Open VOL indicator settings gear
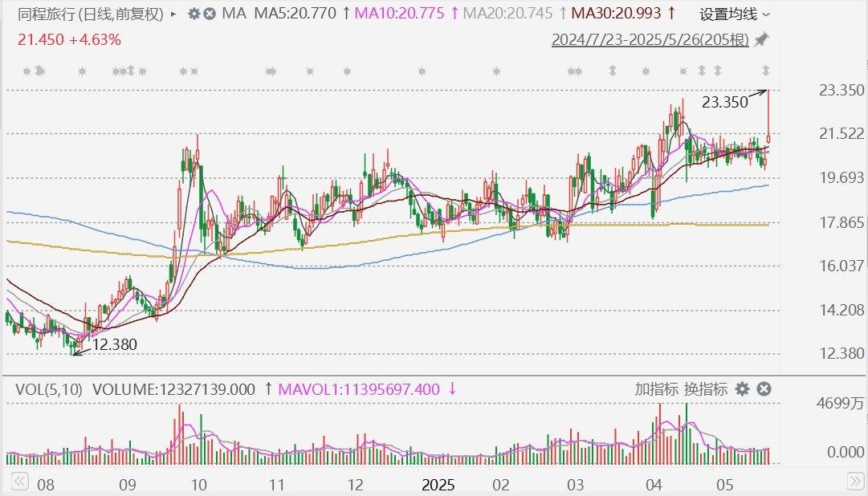This screenshot has height=496, width=868. [743, 389]
